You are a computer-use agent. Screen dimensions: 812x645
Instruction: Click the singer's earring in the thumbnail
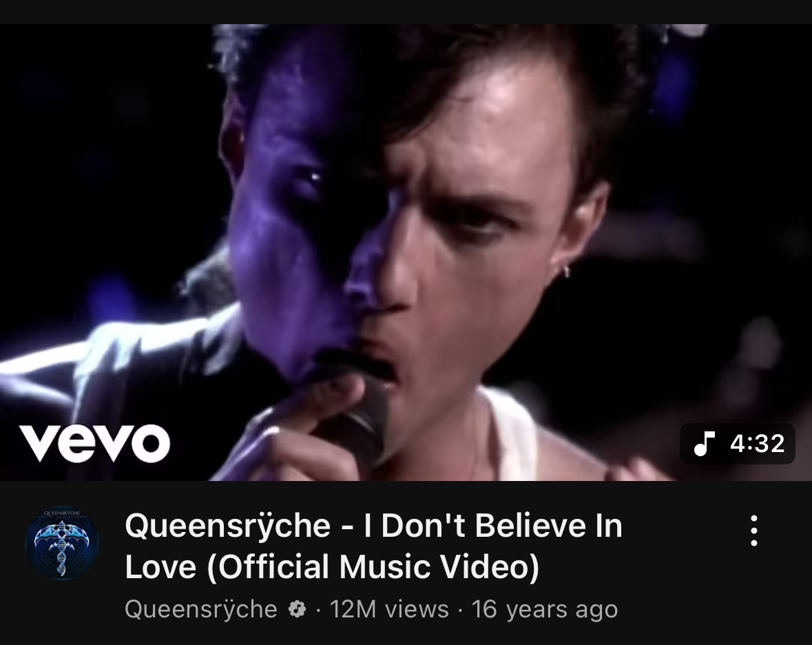[565, 270]
